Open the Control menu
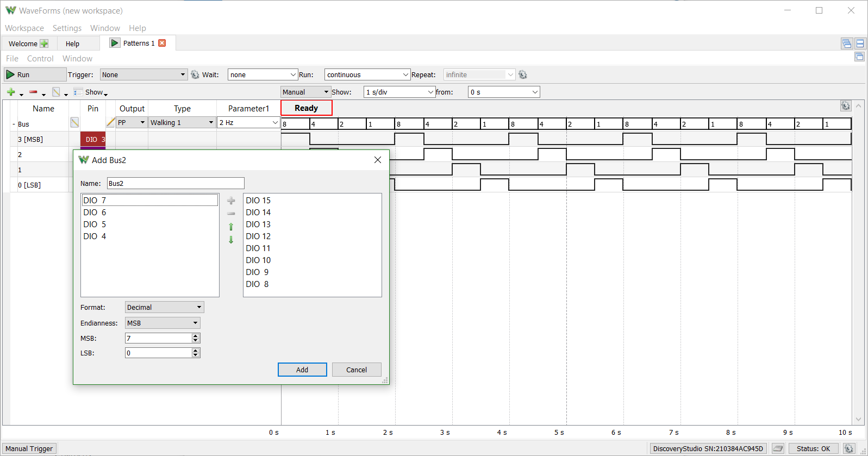The width and height of the screenshot is (868, 456). coord(40,59)
